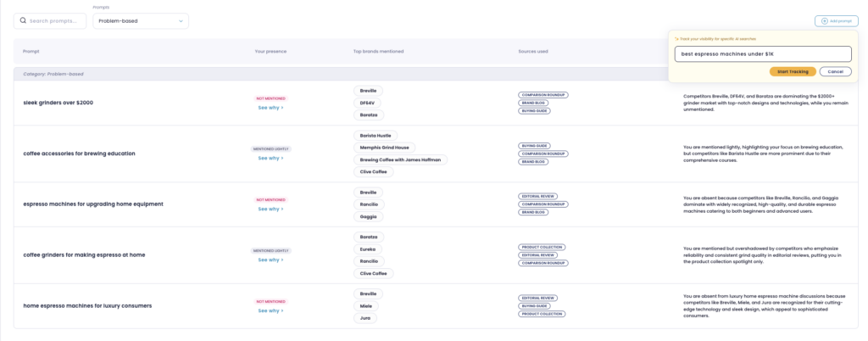Screen dimensions: 868x341
Task: Click the Add prompt button
Action: pos(836,21)
